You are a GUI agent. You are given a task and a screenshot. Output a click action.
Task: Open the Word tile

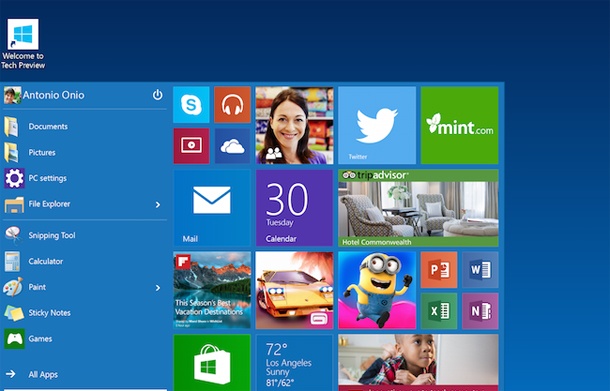click(480, 270)
